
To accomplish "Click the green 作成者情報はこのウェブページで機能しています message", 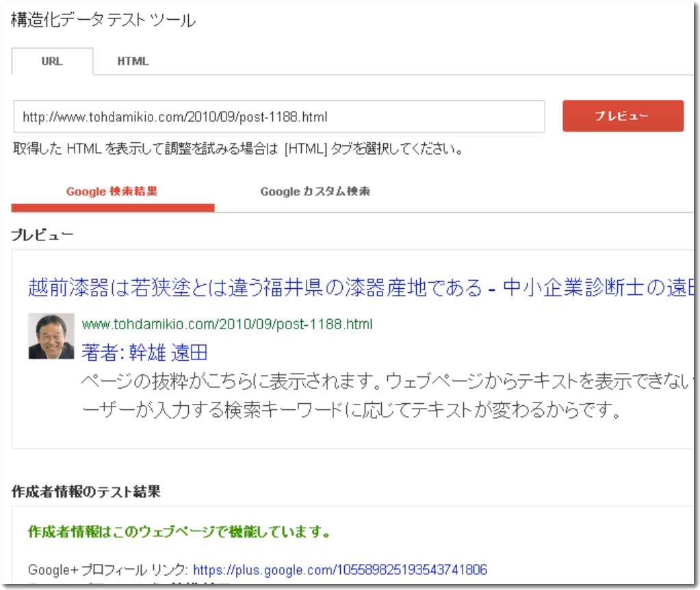I will 179,532.
